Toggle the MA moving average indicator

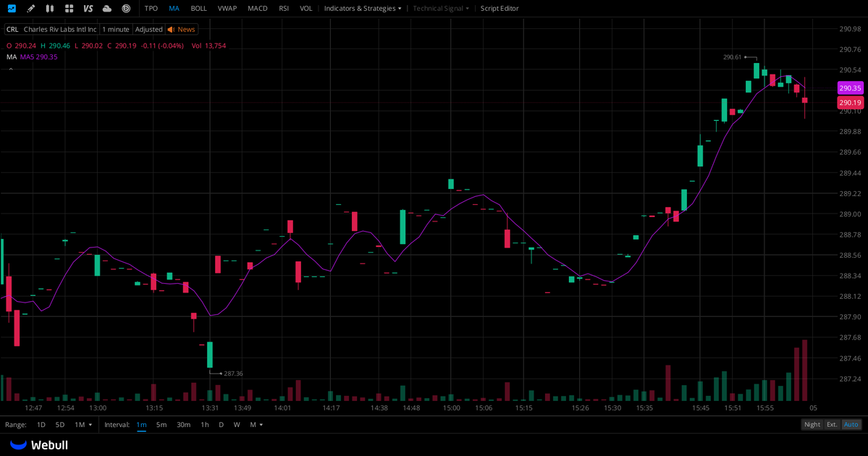click(174, 8)
